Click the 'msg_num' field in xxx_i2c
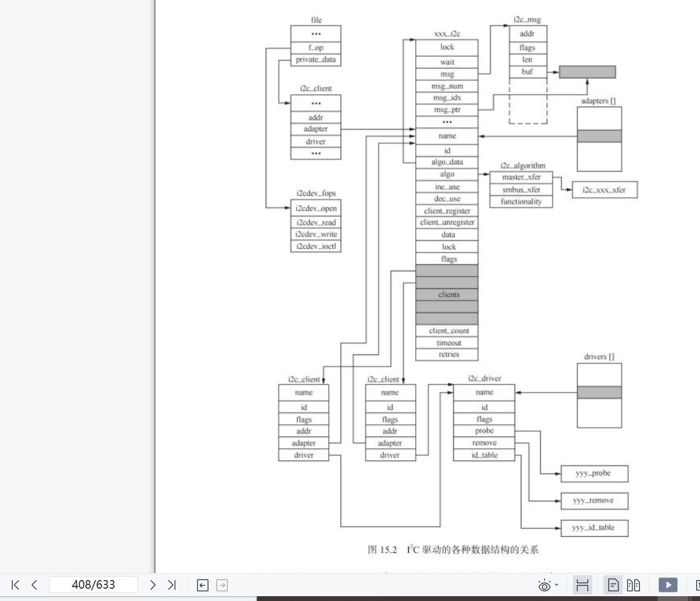Image resolution: width=700 pixels, height=601 pixels. [x=447, y=86]
